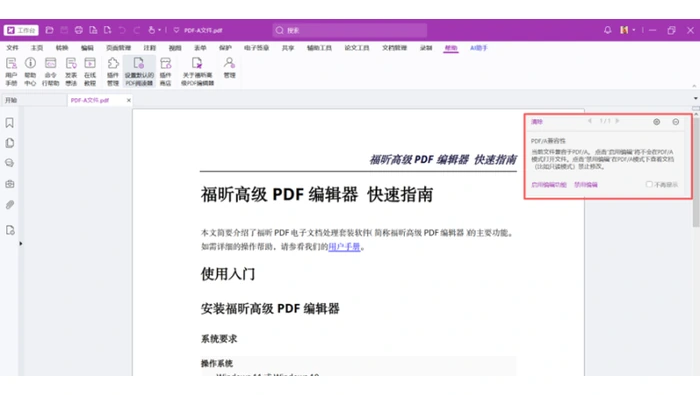Click the Undo arrow icon
Viewport: 700px width, 395px height.
pyautogui.click(x=122, y=30)
